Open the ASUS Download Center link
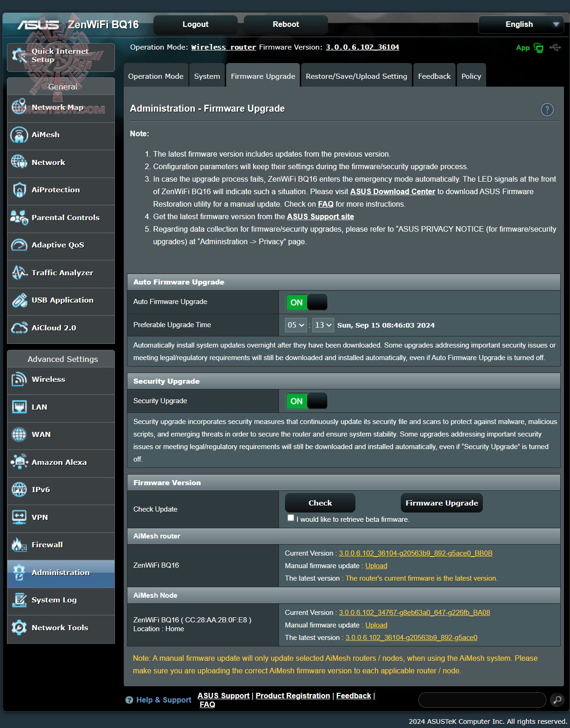Screen dimensions: 570x728 [x=393, y=191]
